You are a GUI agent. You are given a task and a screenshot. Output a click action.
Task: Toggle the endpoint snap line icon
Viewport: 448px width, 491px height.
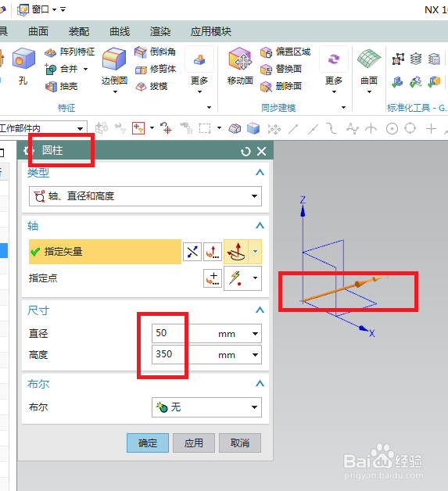click(x=293, y=129)
